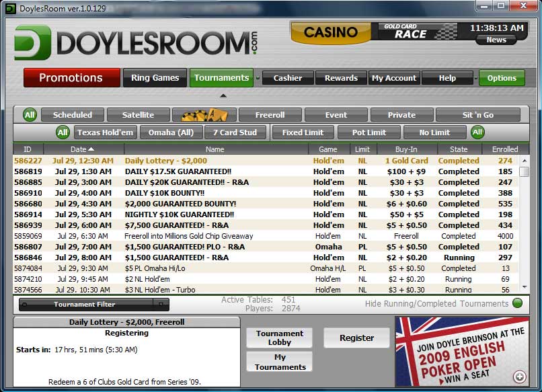
Task: Open My Tournaments
Action: click(x=279, y=362)
